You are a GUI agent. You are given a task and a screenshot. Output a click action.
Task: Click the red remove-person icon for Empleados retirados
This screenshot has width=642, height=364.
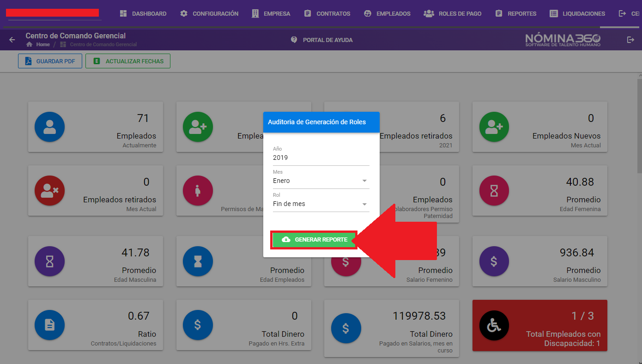(49, 190)
